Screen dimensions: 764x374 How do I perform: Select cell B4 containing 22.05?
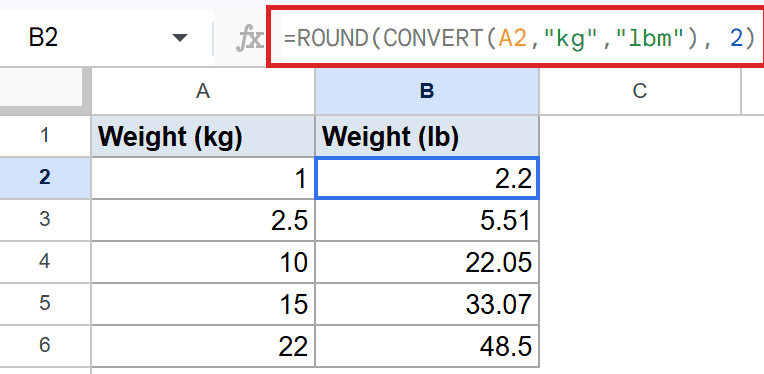(427, 262)
